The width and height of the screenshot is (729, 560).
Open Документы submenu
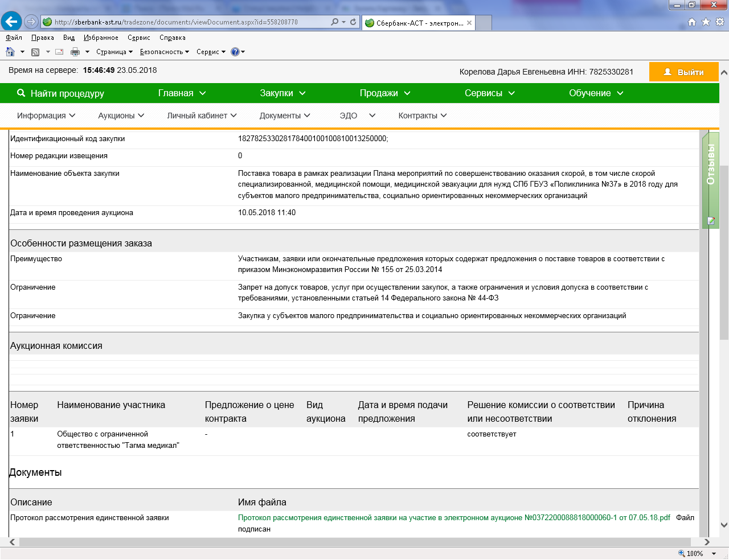coord(285,116)
